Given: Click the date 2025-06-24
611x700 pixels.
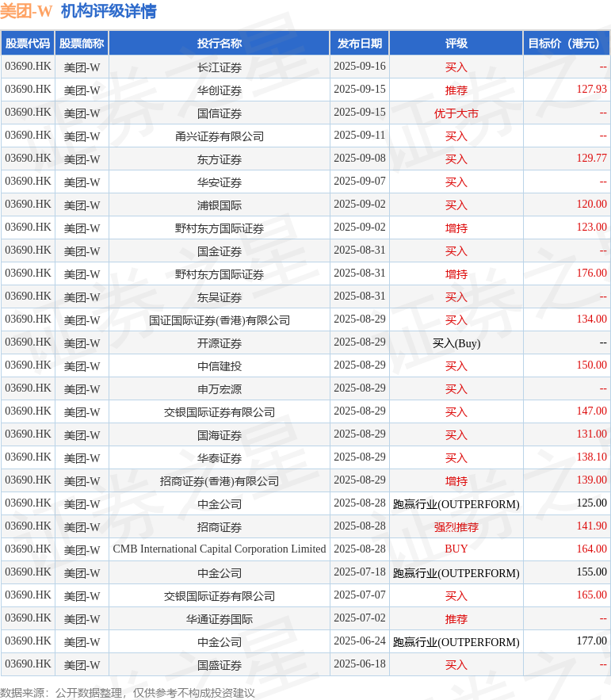Looking at the screenshot, I should click(359, 641).
